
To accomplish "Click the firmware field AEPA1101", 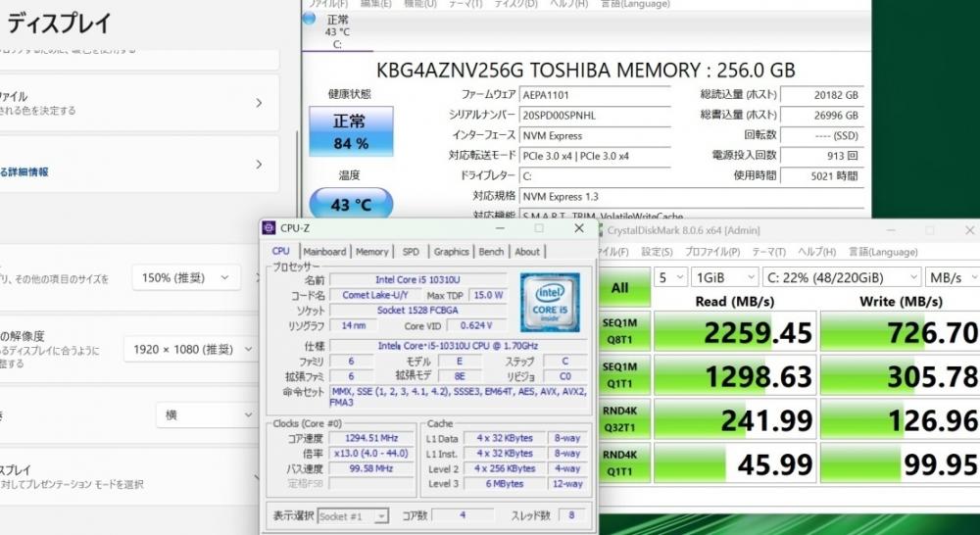I will 595,95.
